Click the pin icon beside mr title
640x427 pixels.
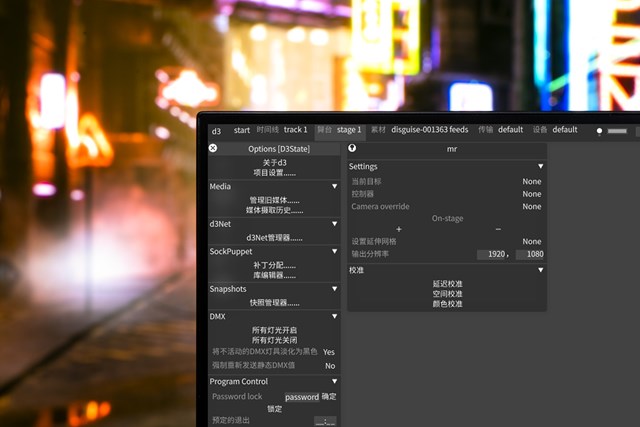pos(352,148)
